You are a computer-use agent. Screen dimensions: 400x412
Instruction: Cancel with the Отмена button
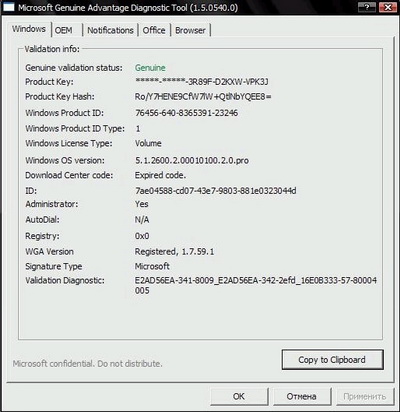(301, 396)
